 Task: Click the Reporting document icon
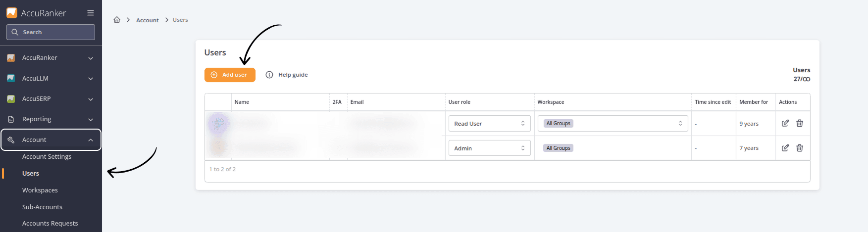[x=11, y=119]
